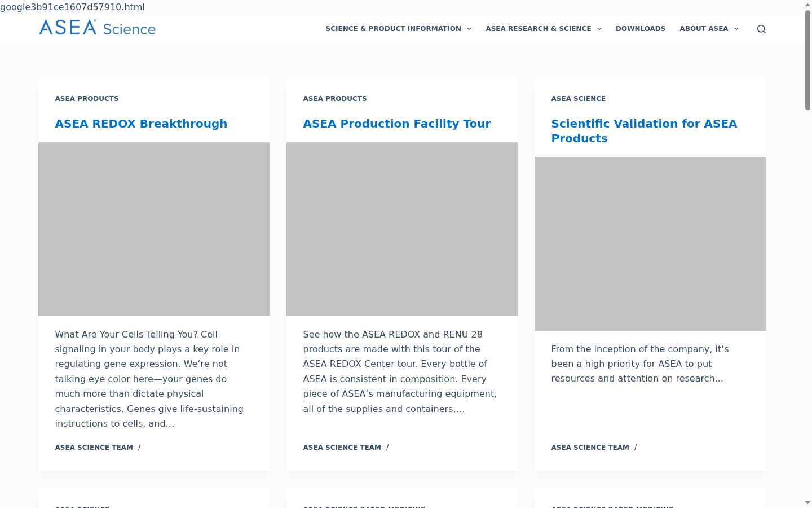This screenshot has height=508, width=812.
Task: Open the search icon in header
Action: click(761, 29)
